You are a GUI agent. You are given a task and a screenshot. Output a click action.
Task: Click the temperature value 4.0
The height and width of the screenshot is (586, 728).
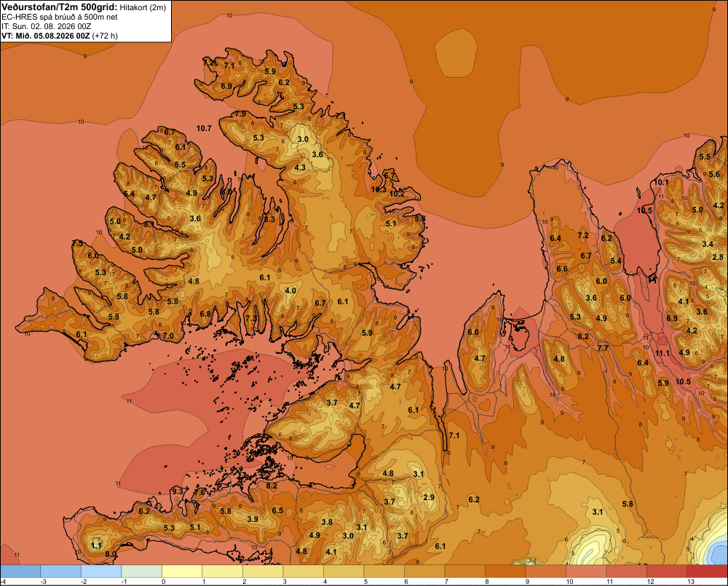pos(290,290)
